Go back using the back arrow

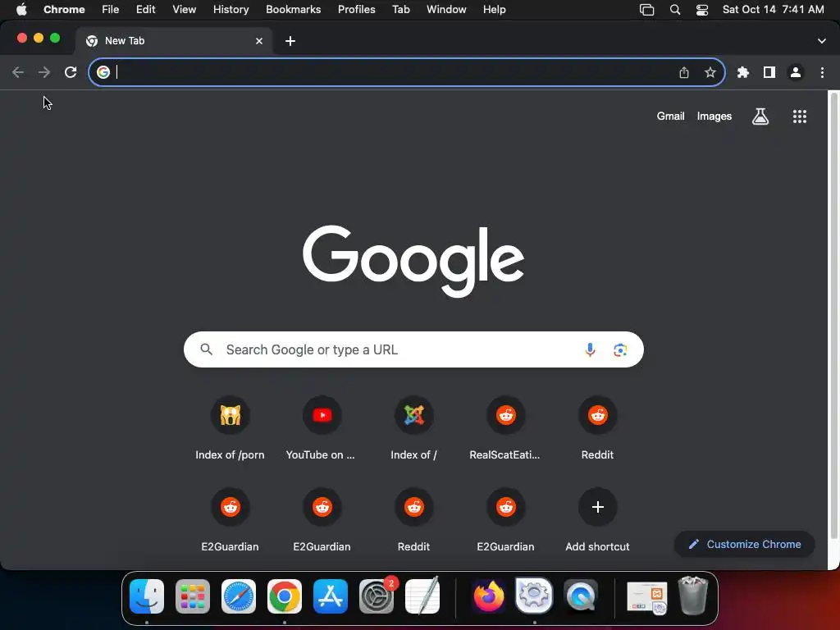coord(18,72)
